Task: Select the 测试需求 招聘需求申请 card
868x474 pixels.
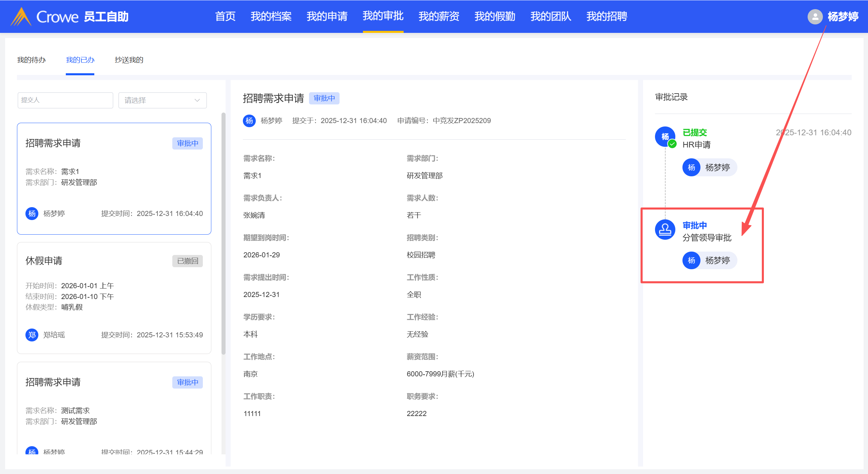Action: tap(114, 407)
